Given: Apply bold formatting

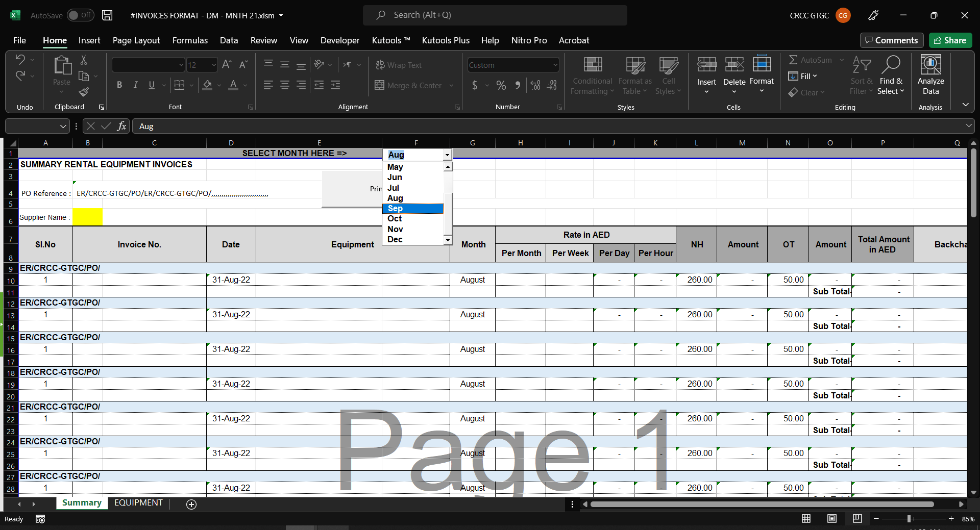Looking at the screenshot, I should [x=120, y=85].
